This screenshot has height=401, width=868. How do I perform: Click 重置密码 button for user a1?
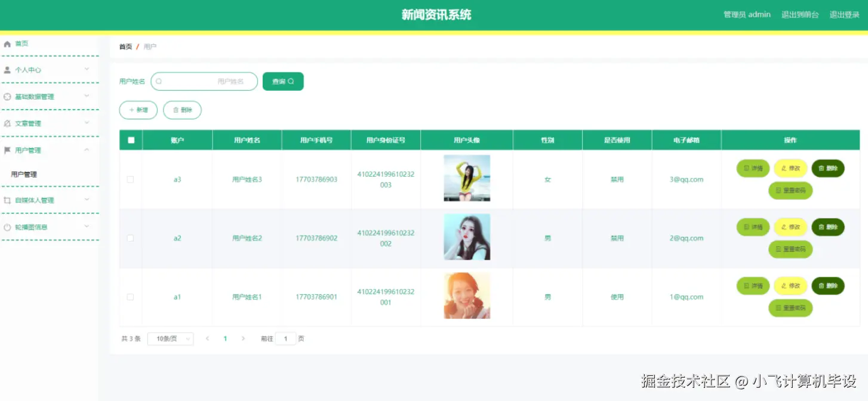click(x=790, y=308)
